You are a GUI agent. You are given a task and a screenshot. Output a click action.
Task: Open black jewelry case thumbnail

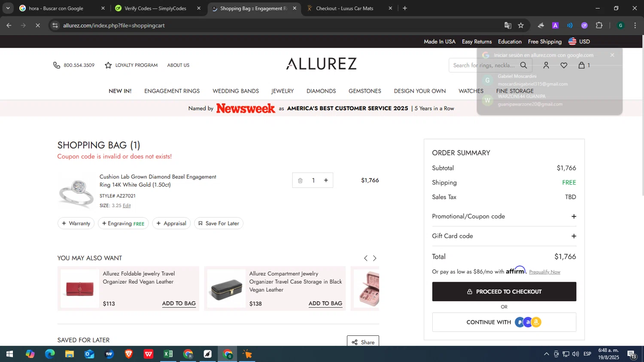tap(226, 288)
